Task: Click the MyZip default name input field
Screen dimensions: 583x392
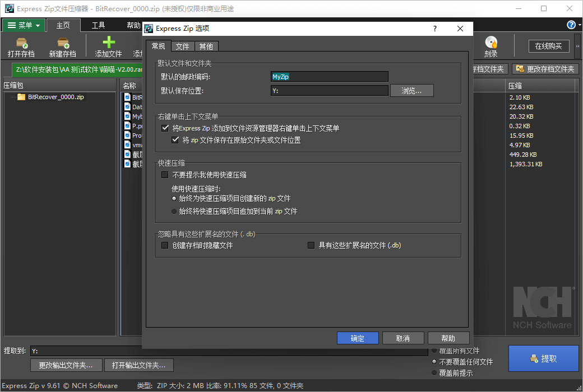Action: [x=330, y=77]
